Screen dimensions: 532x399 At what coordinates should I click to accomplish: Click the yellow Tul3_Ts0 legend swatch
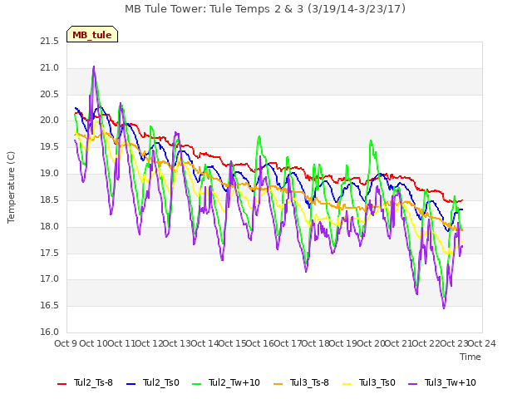tap(347, 384)
